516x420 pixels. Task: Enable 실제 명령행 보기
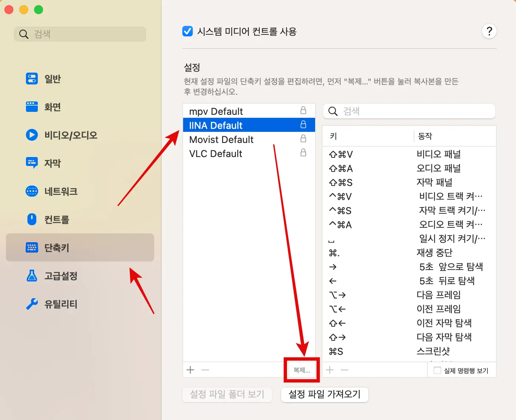click(x=437, y=370)
